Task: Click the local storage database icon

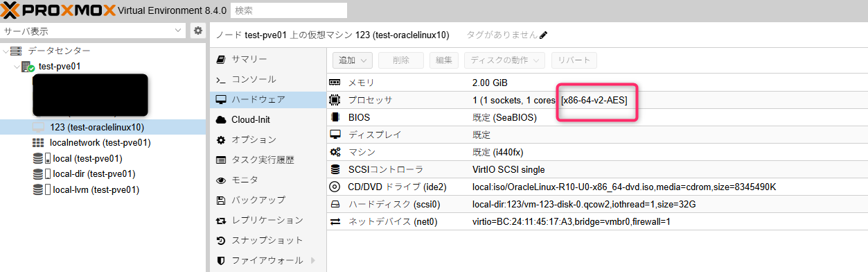Action: point(37,158)
